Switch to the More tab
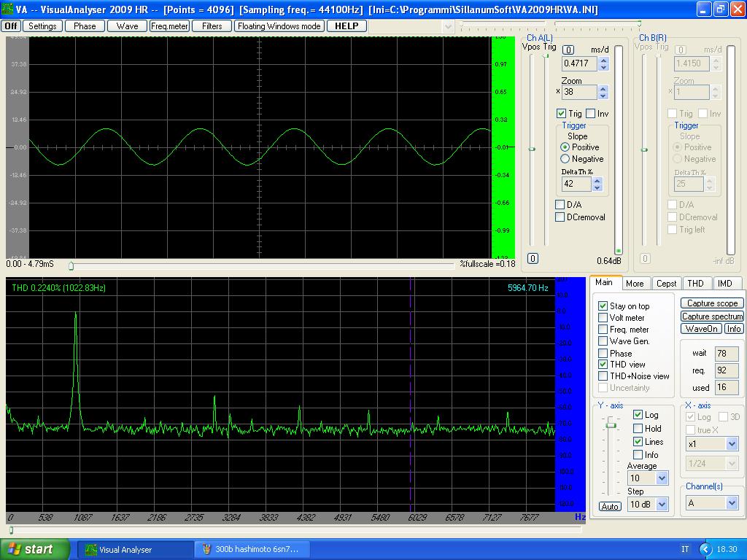Viewport: 747px width, 560px height. 635,284
